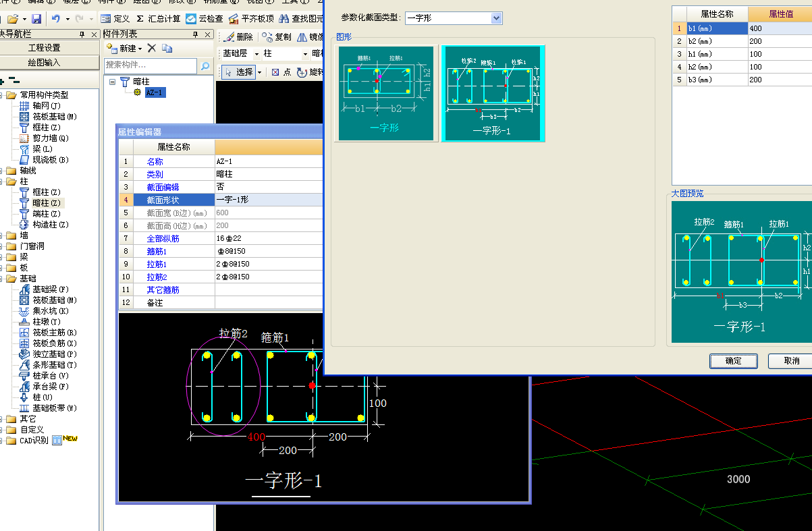The width and height of the screenshot is (812, 531).
Task: Select 筏板主筋(R) in navigation tree
Action: point(47,332)
